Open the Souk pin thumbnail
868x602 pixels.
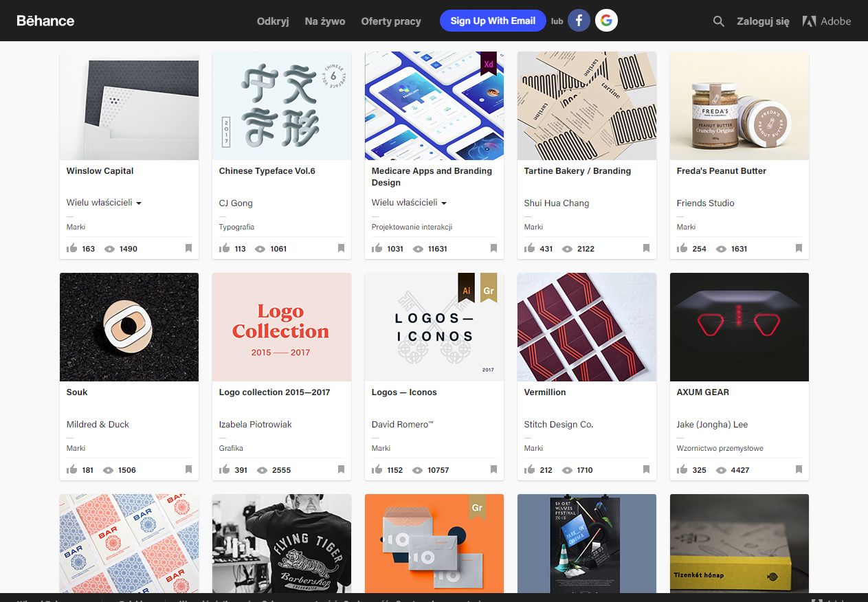point(129,327)
